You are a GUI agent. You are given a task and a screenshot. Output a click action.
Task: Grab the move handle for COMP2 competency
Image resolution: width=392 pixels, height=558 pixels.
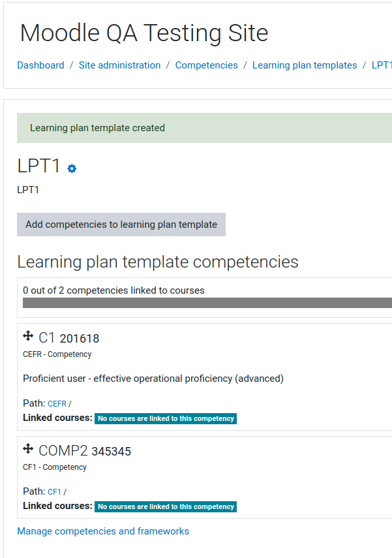[x=28, y=449]
